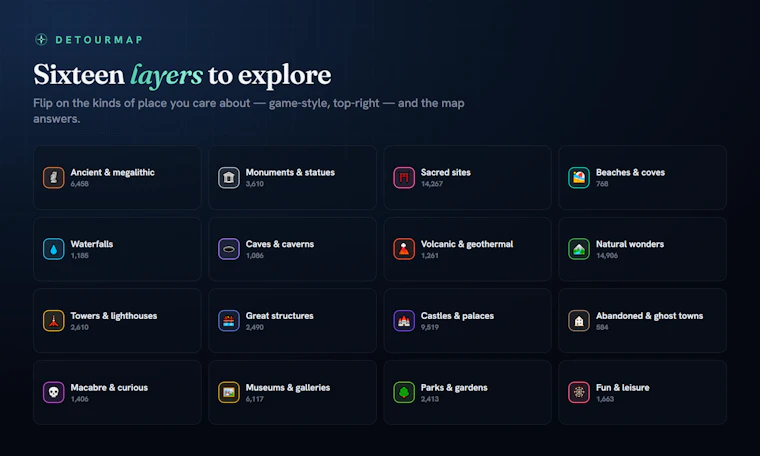
Task: Click the count 1,261 under Volcanic & geothermal
Action: [429, 256]
